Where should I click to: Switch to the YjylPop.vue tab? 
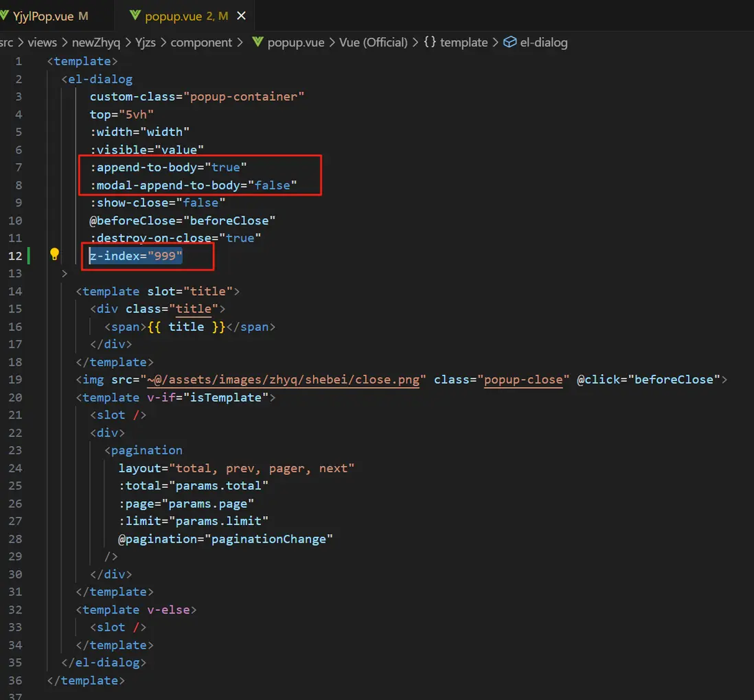tap(43, 16)
